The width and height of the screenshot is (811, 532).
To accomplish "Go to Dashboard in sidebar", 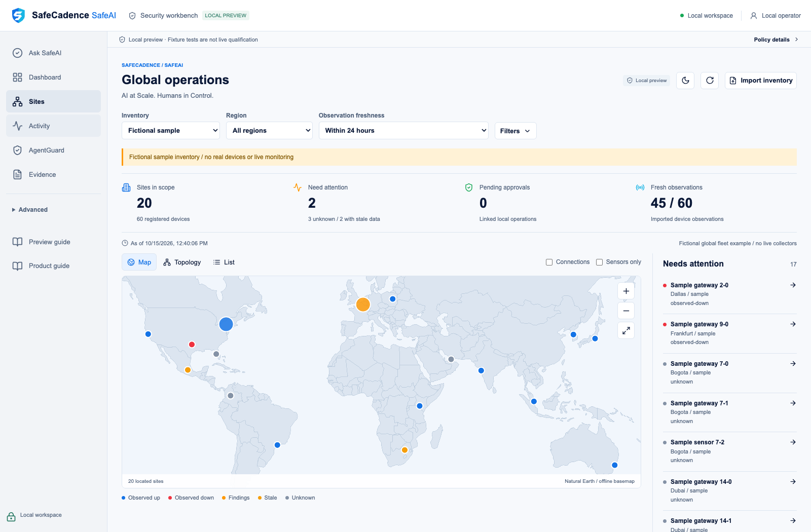I will [x=53, y=77].
